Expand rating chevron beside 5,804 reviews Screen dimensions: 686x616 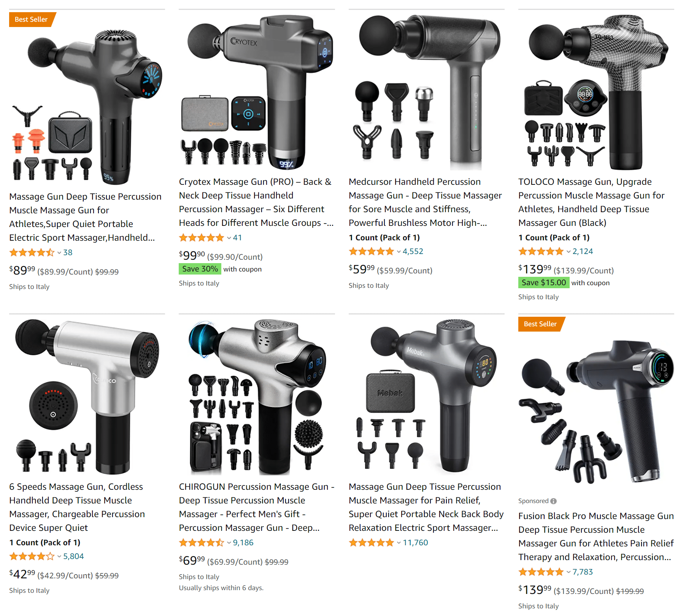pos(59,557)
